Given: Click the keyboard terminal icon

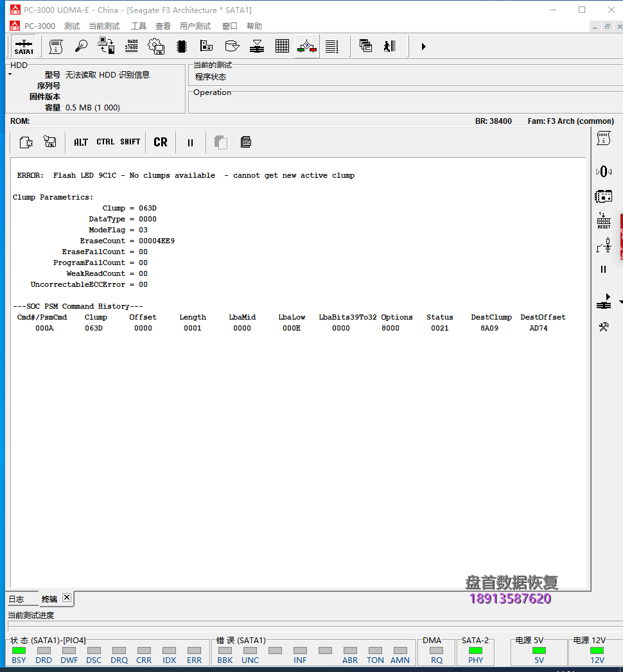Looking at the screenshot, I should click(246, 142).
